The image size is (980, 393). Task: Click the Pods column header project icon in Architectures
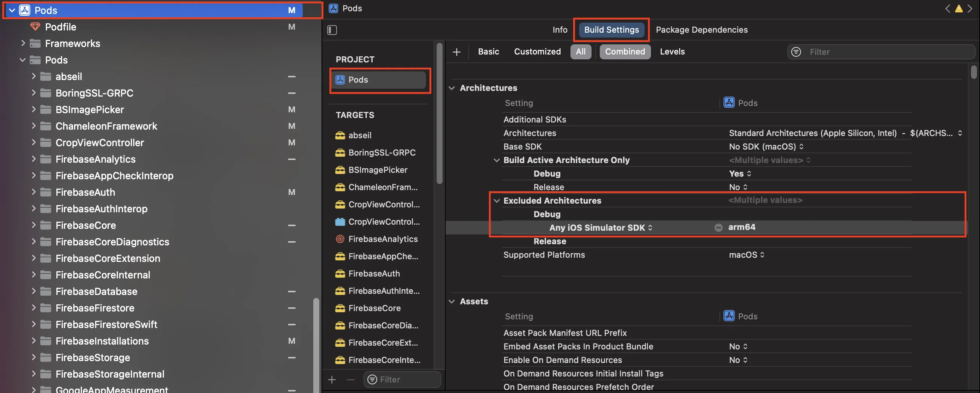(729, 103)
